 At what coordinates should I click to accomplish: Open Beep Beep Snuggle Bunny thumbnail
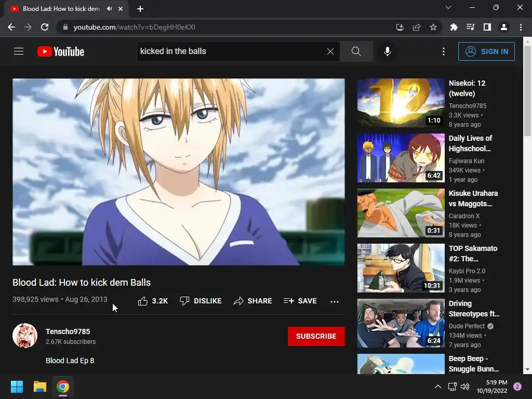pos(401,364)
